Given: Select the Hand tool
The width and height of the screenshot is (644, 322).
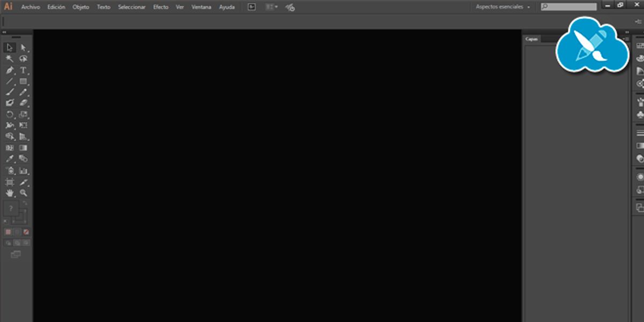Looking at the screenshot, I should 10,193.
